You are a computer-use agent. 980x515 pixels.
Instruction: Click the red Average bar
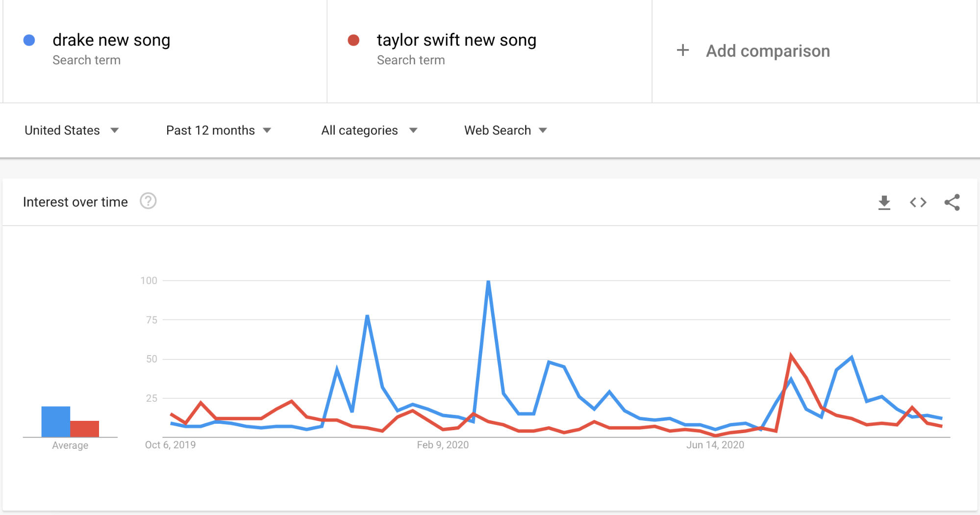tap(85, 429)
